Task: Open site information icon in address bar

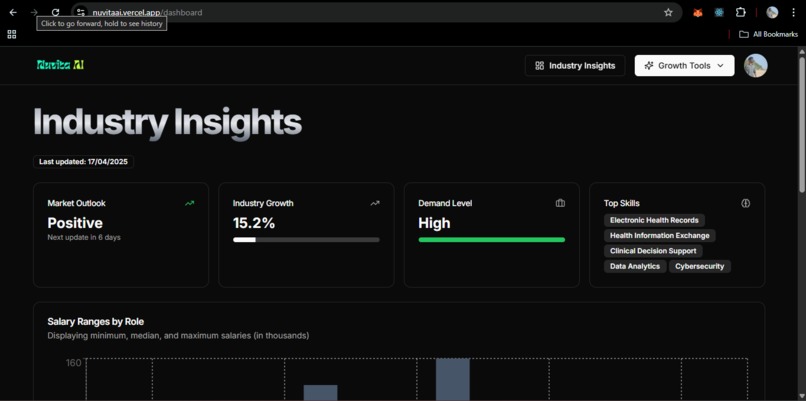Action: click(81, 12)
